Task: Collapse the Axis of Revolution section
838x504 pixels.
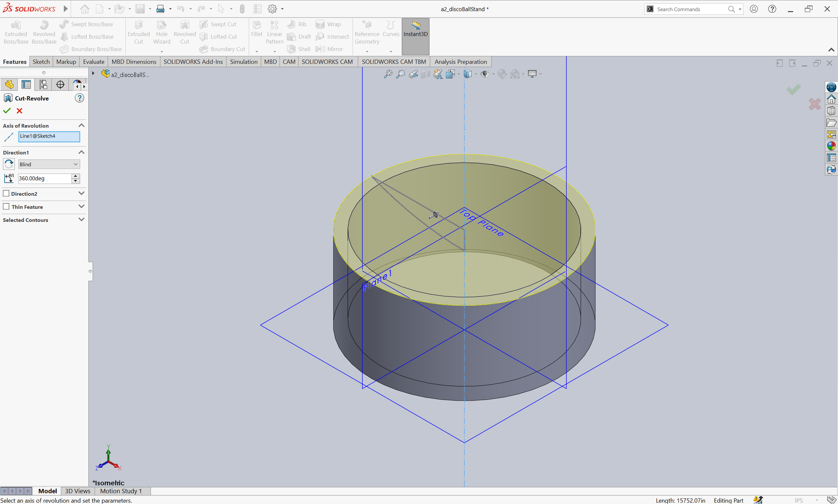Action: click(x=81, y=125)
